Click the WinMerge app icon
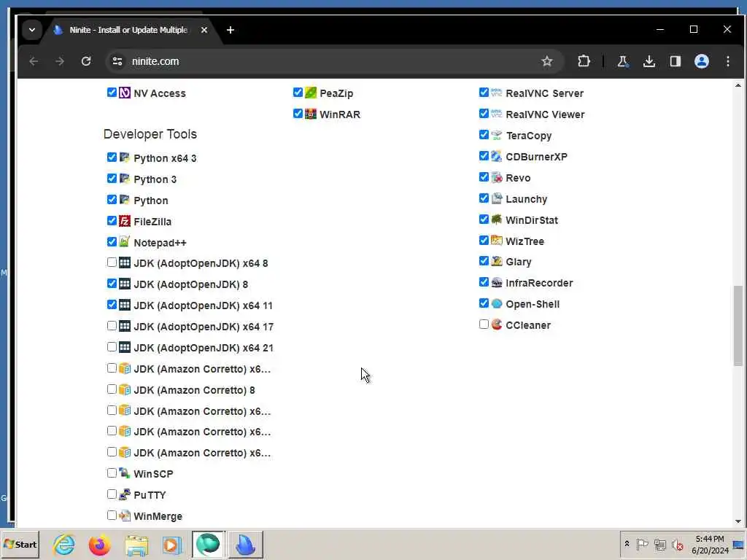 click(x=124, y=516)
